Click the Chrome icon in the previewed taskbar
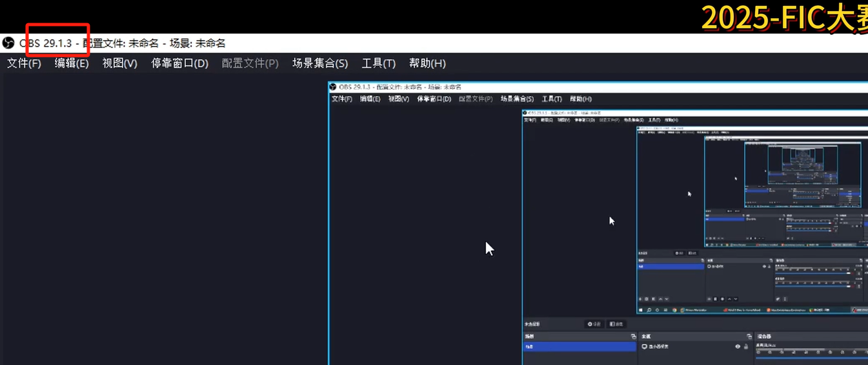 pos(675,310)
